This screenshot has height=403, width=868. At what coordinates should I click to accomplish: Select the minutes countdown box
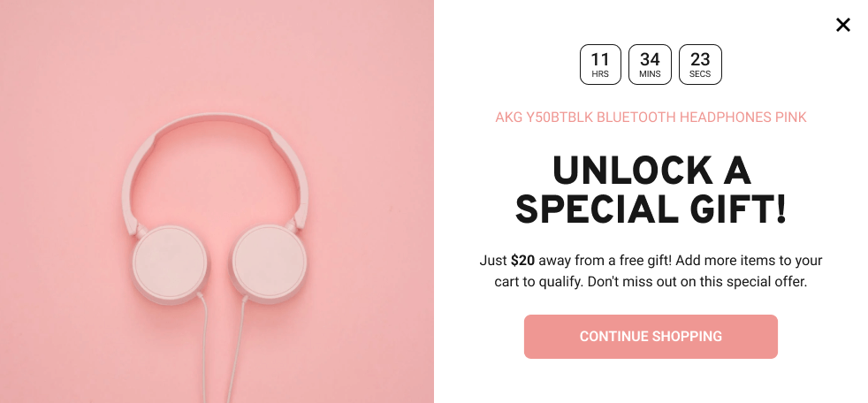(x=650, y=65)
